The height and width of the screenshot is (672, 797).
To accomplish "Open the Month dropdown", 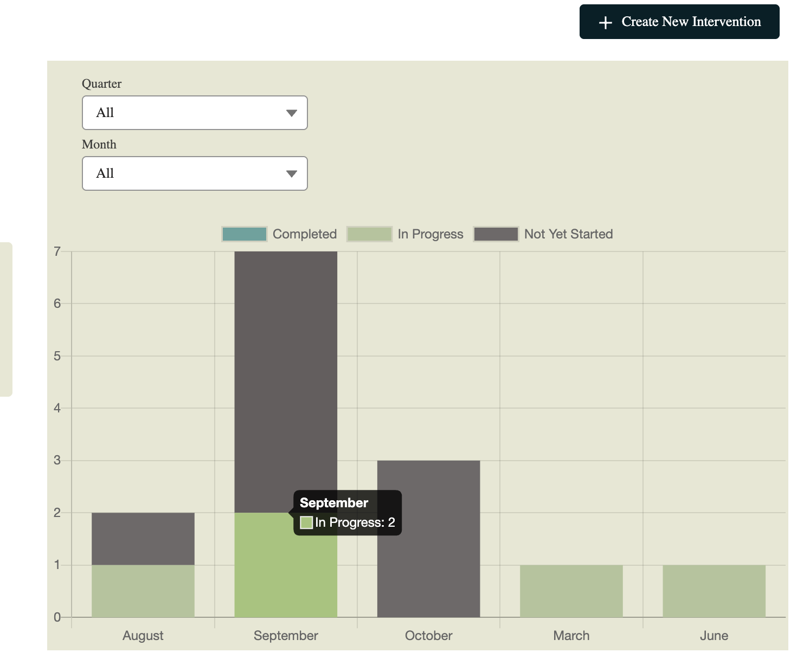I will 195,173.
